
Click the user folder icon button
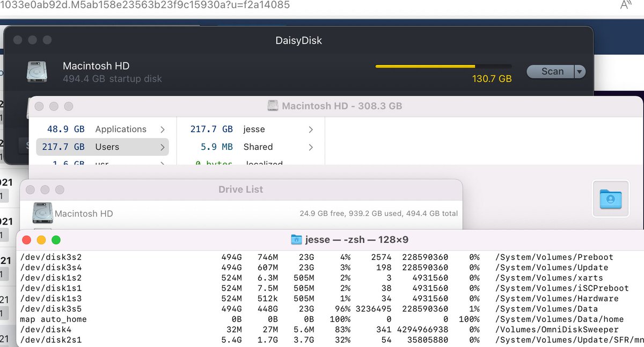(610, 198)
